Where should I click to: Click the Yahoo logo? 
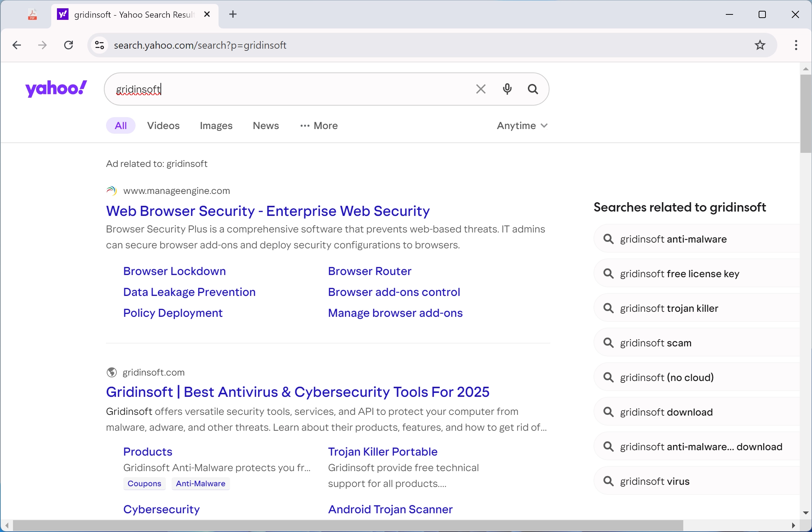click(56, 88)
